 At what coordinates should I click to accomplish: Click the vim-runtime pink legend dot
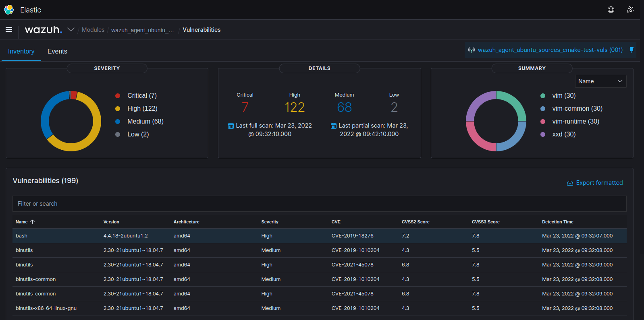pos(543,122)
